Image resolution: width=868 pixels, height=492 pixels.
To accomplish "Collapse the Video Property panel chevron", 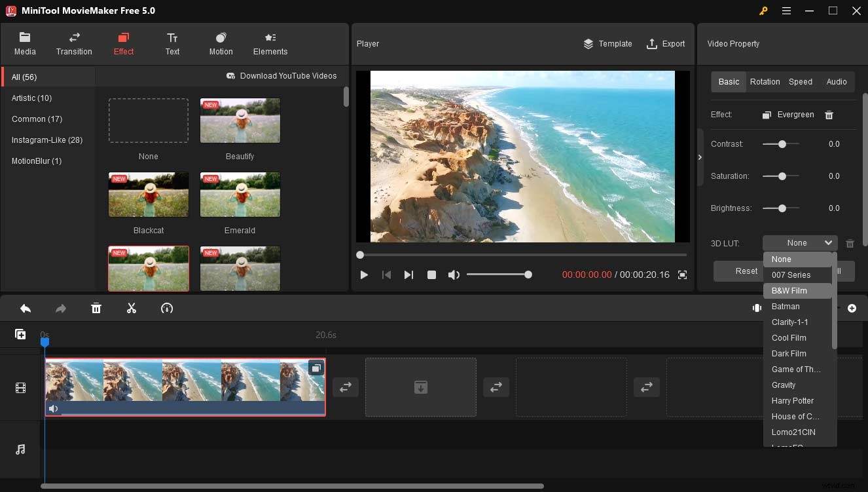I will point(700,157).
